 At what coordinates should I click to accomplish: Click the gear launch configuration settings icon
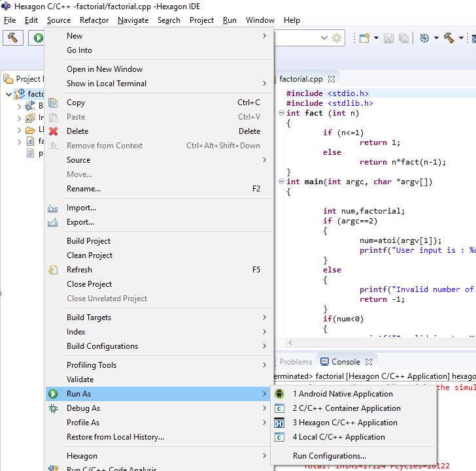(336, 38)
